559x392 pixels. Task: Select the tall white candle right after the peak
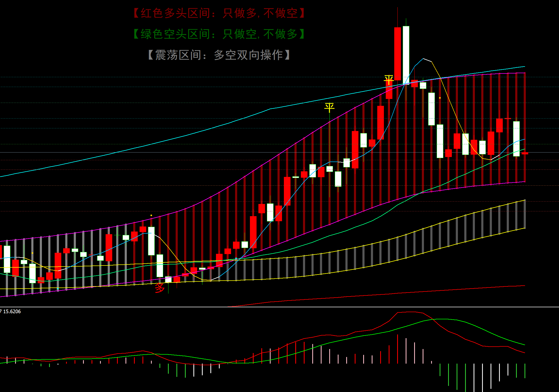(406, 55)
